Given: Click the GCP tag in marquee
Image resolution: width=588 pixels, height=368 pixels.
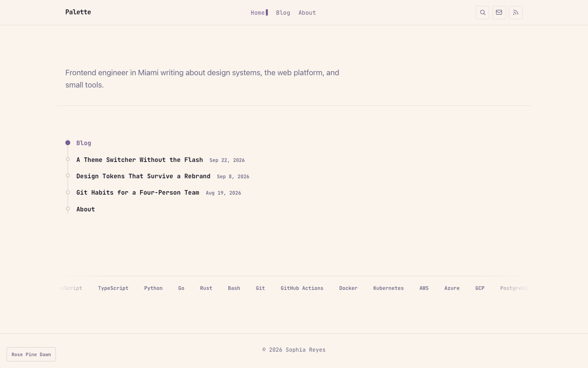Looking at the screenshot, I should tap(480, 288).
